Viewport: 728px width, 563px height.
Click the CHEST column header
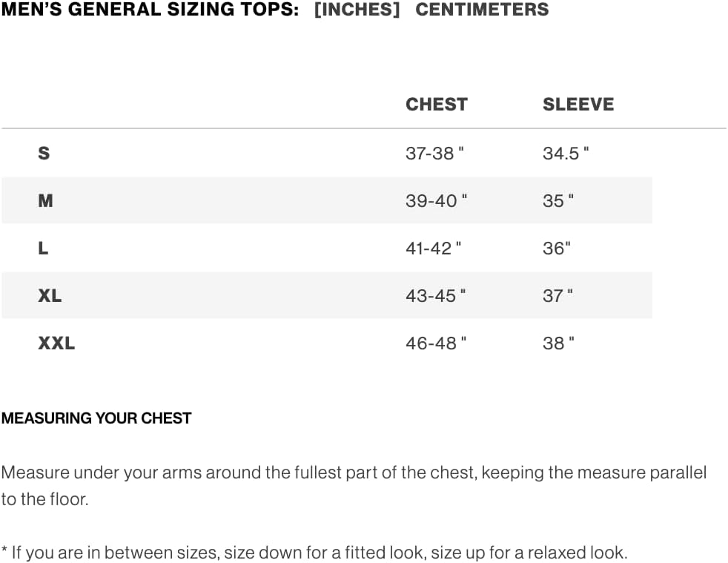pos(436,105)
